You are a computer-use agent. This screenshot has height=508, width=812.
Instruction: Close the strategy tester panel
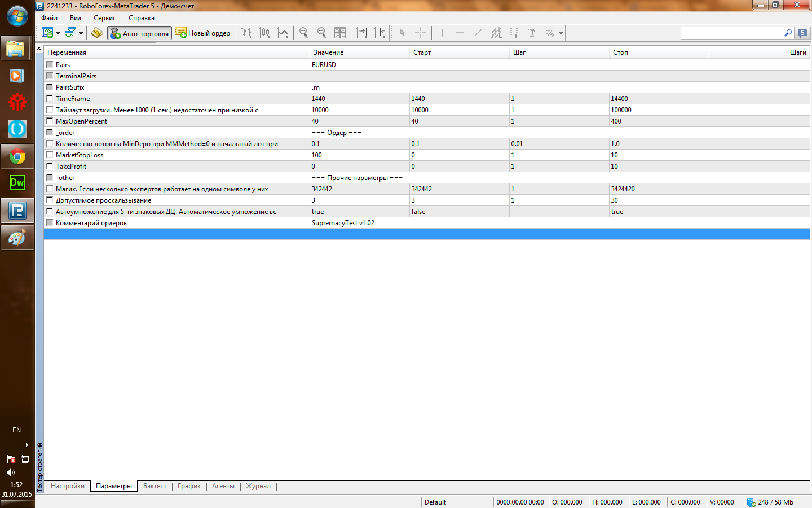pos(39,49)
